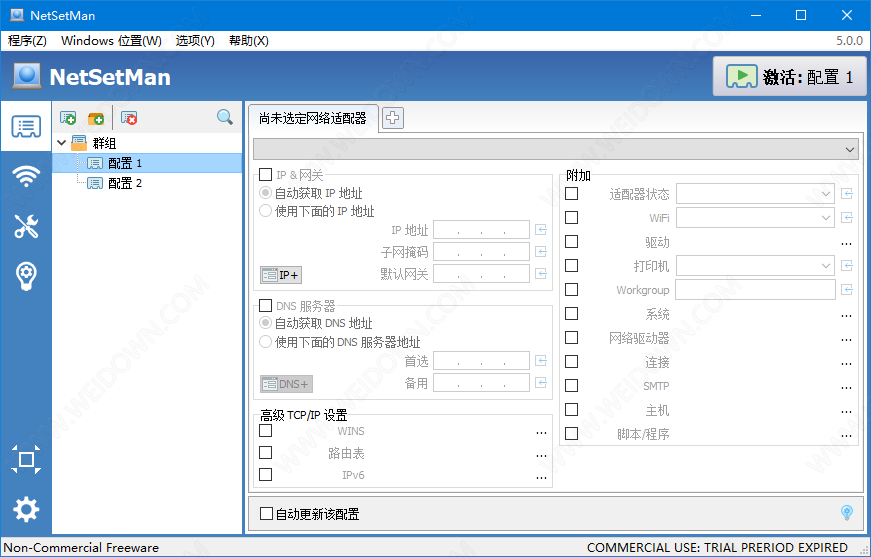
Task: Open the 选项(Y) menu
Action: coord(195,41)
